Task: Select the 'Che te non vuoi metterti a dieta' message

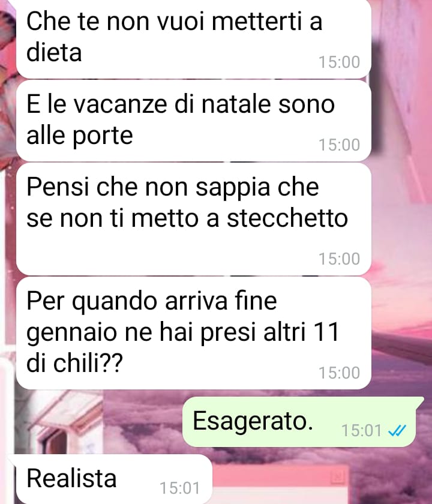Action: tap(194, 38)
